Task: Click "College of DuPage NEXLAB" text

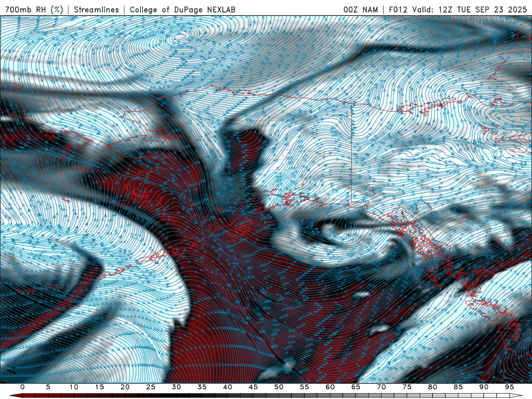Action: click(x=182, y=10)
